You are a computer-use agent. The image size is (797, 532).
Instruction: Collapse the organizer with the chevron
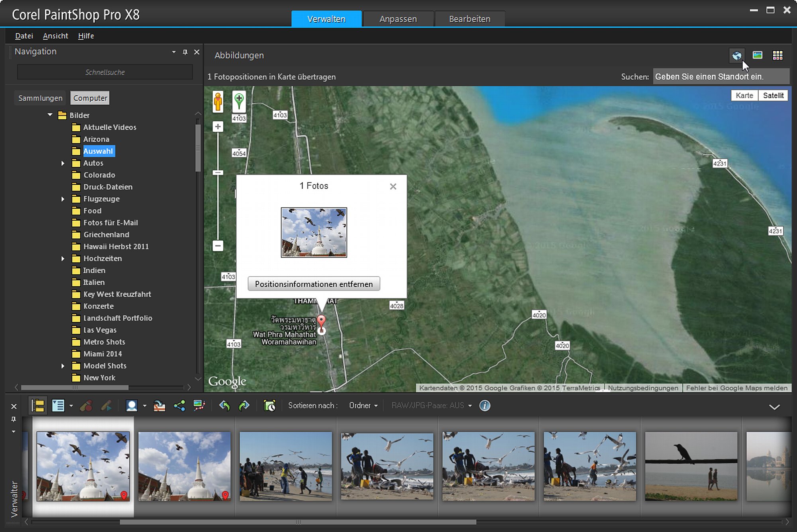click(x=774, y=407)
